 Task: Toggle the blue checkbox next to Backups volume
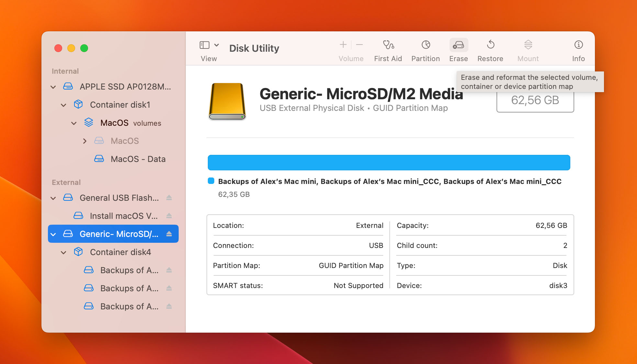[211, 182]
